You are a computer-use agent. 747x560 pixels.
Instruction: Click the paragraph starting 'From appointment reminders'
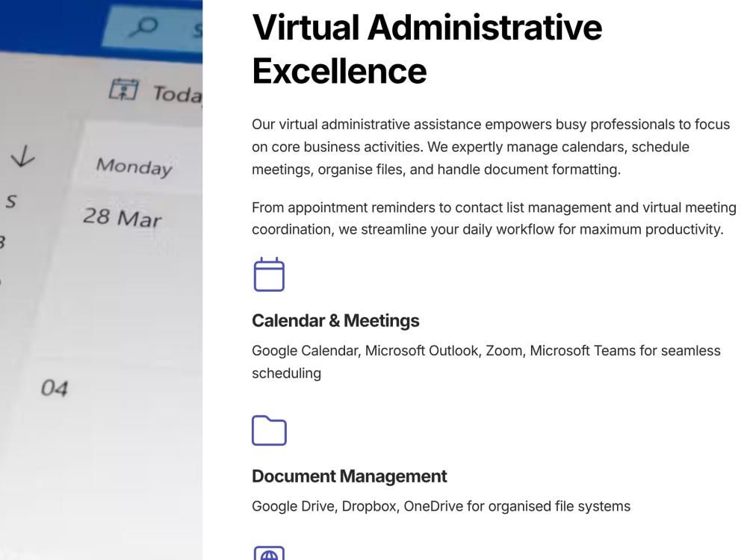click(x=494, y=219)
